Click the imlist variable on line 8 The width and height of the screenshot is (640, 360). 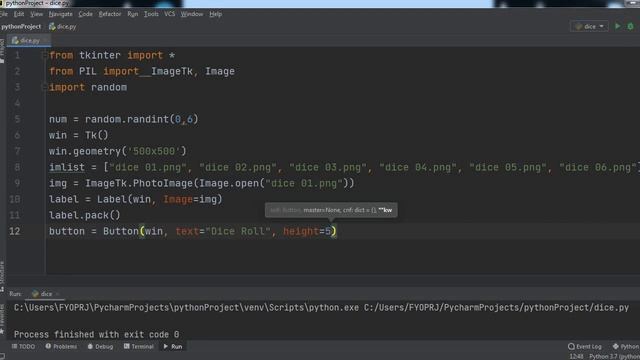point(67,167)
